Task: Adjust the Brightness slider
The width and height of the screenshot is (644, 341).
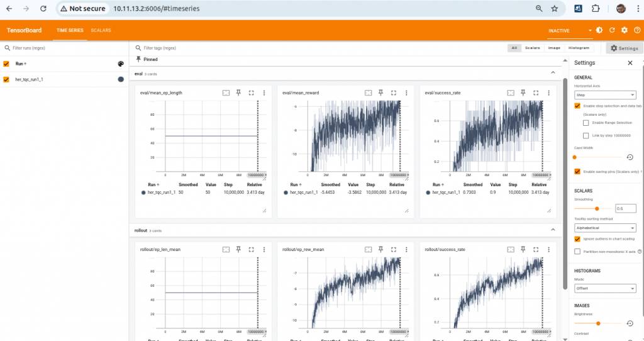Action: (x=598, y=323)
